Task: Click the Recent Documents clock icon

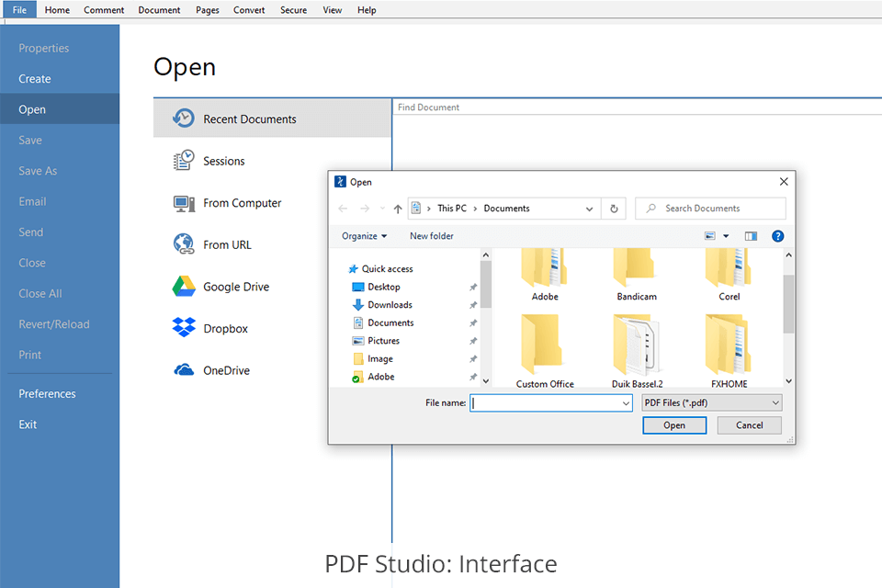Action: [x=184, y=119]
